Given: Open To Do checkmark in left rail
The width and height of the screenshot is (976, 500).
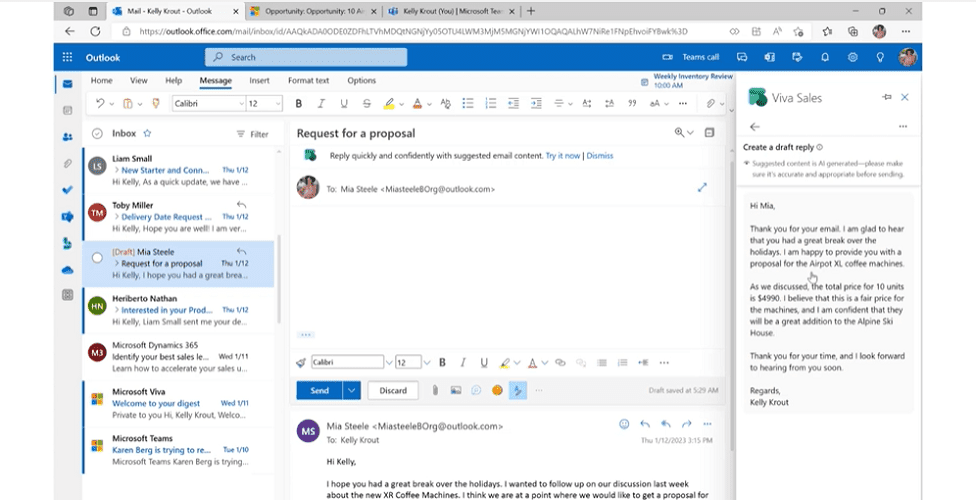Looking at the screenshot, I should (67, 190).
